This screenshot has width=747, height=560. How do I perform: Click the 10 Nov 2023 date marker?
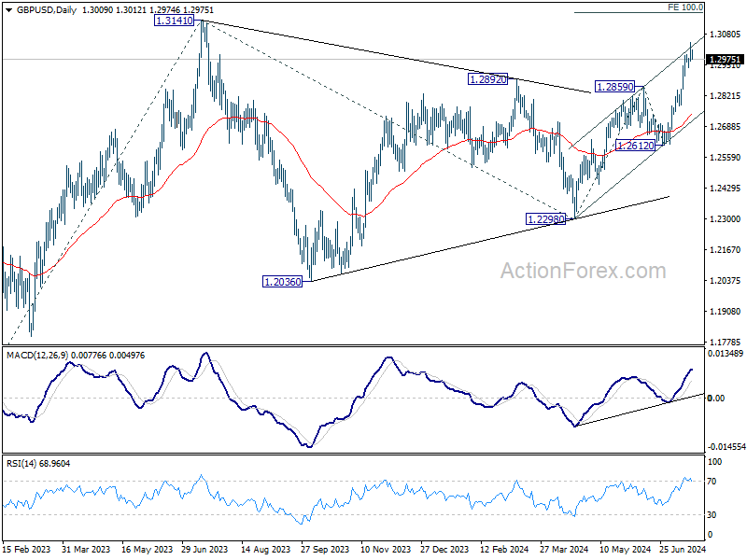click(x=386, y=549)
